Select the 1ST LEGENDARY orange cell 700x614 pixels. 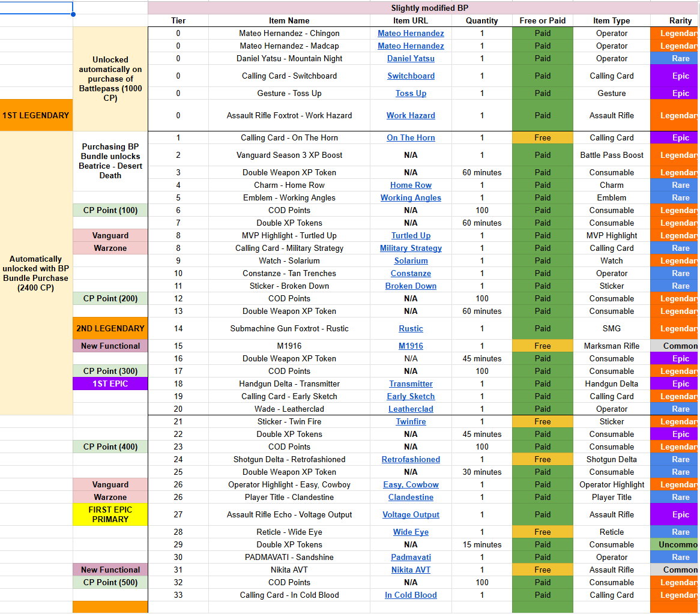pos(36,115)
